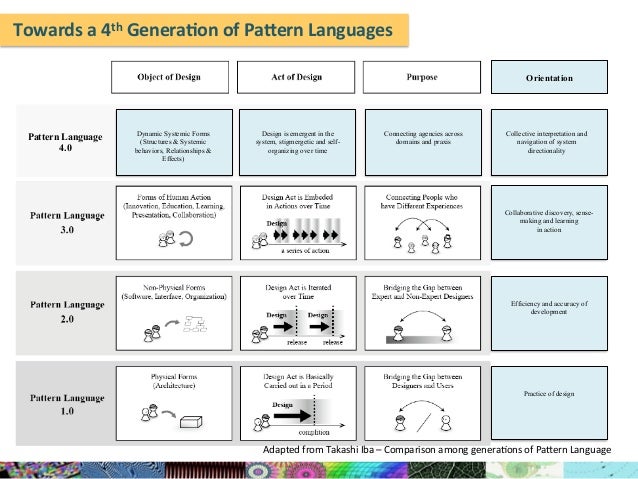The height and width of the screenshot is (479, 638).
Task: Click the Physical Forms (Architecture) text
Action: tap(174, 381)
